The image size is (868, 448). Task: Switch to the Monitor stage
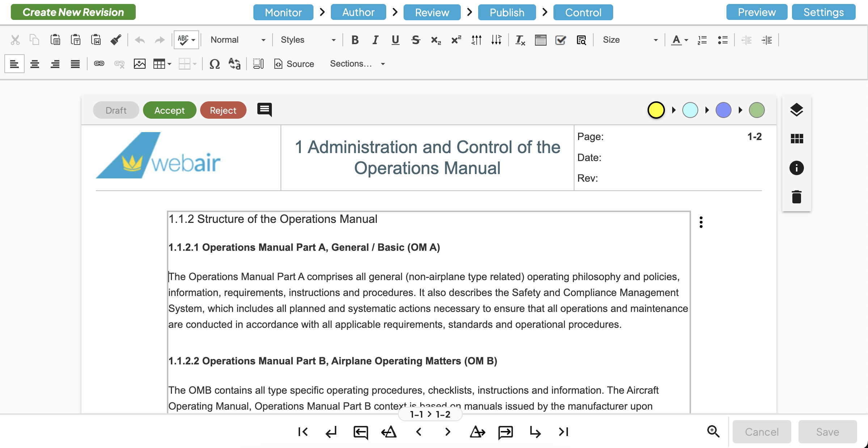point(283,12)
